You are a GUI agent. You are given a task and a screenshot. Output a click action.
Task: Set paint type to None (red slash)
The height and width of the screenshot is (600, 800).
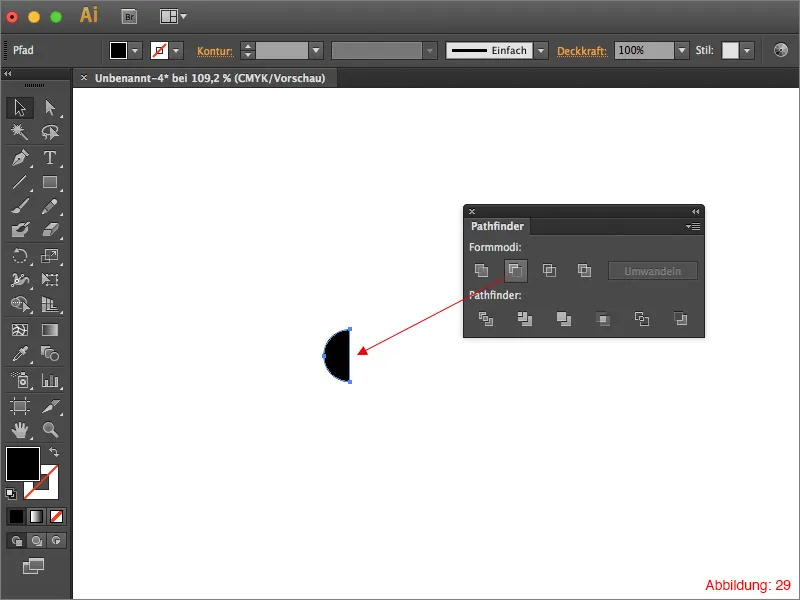click(x=56, y=516)
